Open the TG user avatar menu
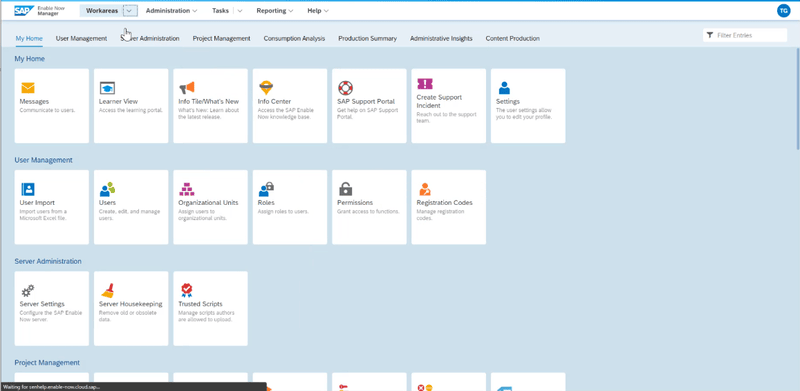 pyautogui.click(x=783, y=11)
